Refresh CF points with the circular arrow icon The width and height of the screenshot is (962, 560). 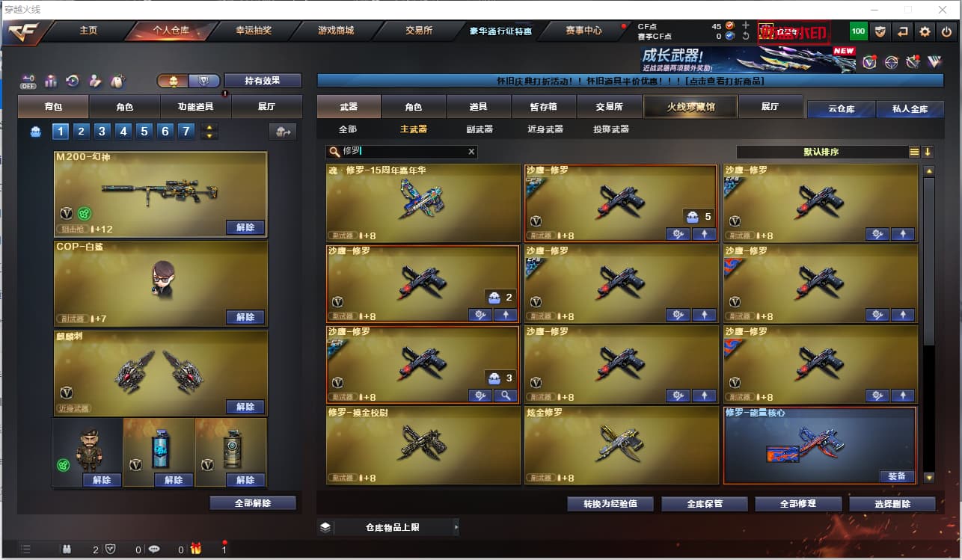tap(746, 36)
